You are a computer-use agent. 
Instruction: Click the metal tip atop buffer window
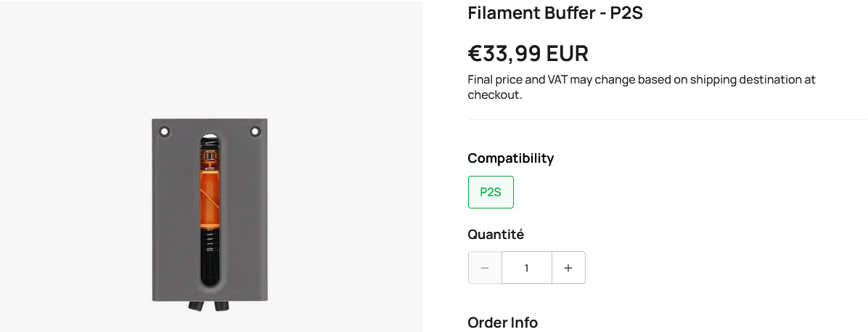[209, 138]
